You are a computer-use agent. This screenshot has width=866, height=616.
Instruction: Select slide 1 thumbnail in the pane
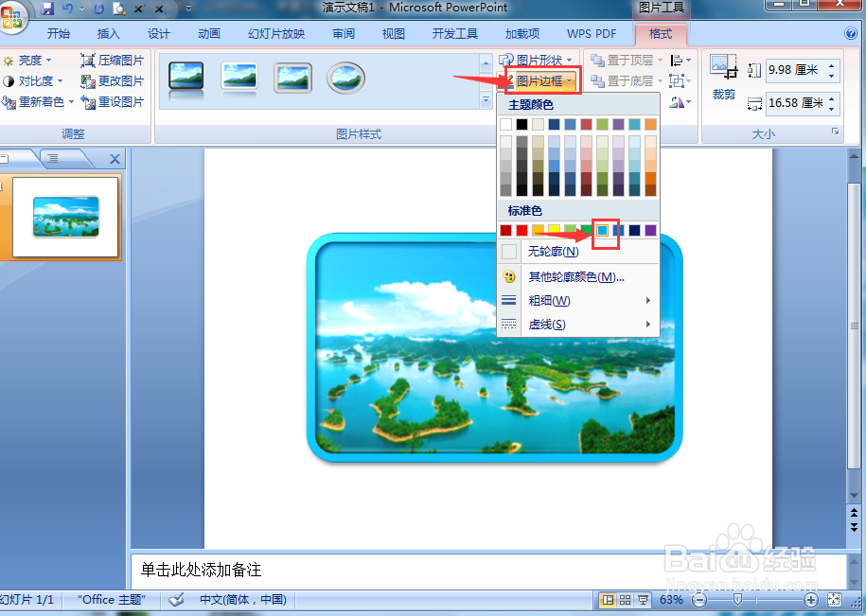(x=65, y=217)
